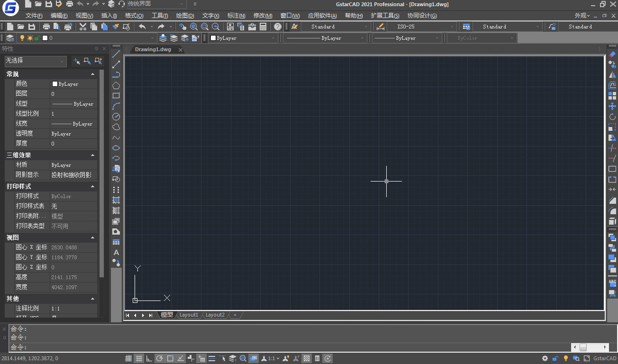Click the Plot Preview icon
618x364 pixels.
[x=57, y=27]
